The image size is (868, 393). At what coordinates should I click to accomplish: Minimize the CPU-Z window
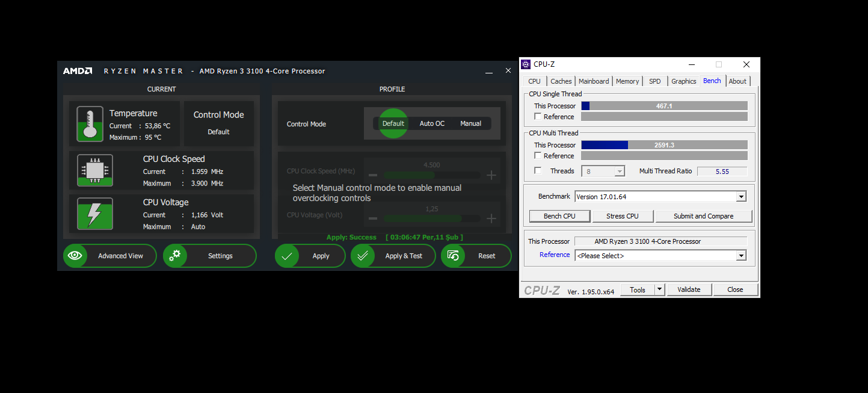pyautogui.click(x=691, y=64)
